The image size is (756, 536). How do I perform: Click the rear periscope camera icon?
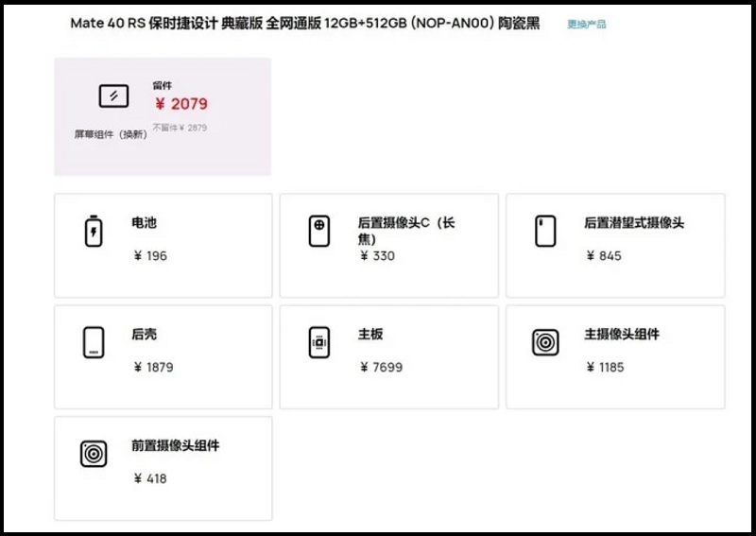click(545, 231)
